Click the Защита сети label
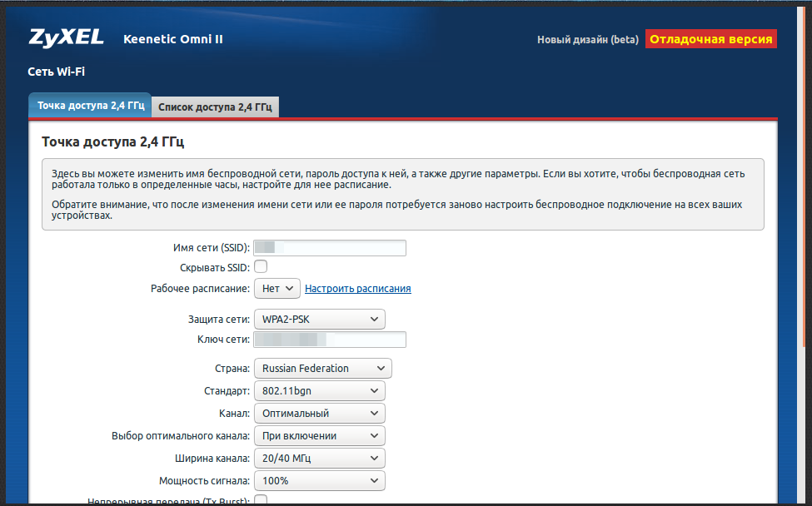 tap(219, 320)
